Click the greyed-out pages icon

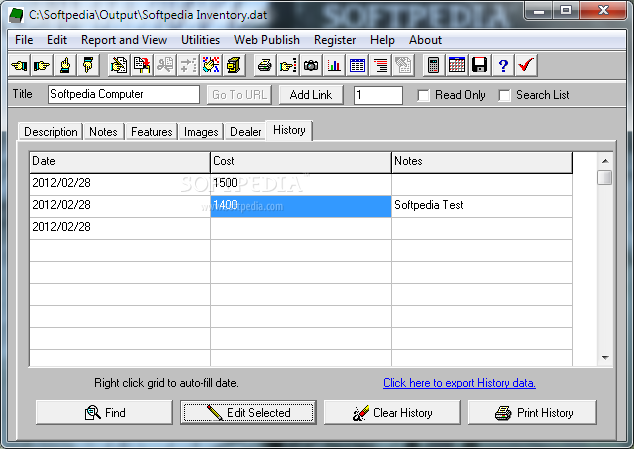click(403, 65)
